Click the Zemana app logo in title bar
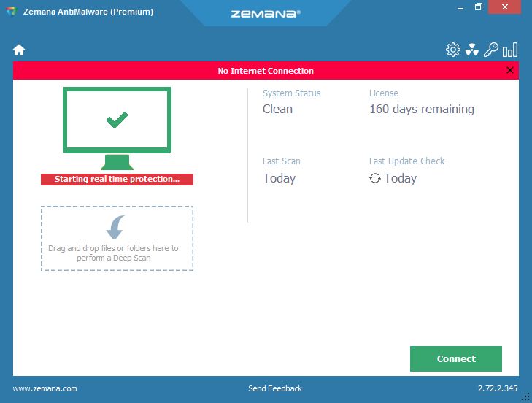This screenshot has height=403, width=532. [x=12, y=11]
